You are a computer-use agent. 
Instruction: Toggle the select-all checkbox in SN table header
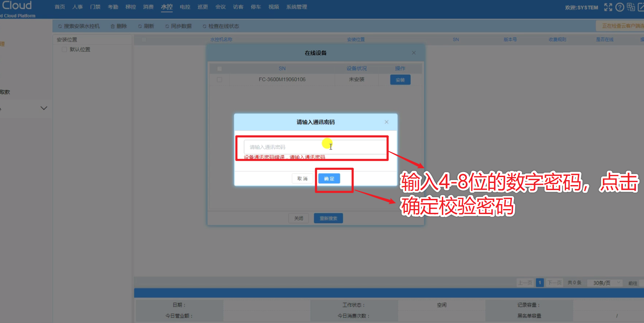pyautogui.click(x=219, y=69)
